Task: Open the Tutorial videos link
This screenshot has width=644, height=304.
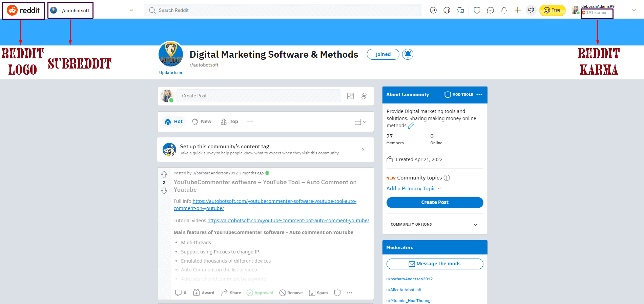Action: click(288, 221)
